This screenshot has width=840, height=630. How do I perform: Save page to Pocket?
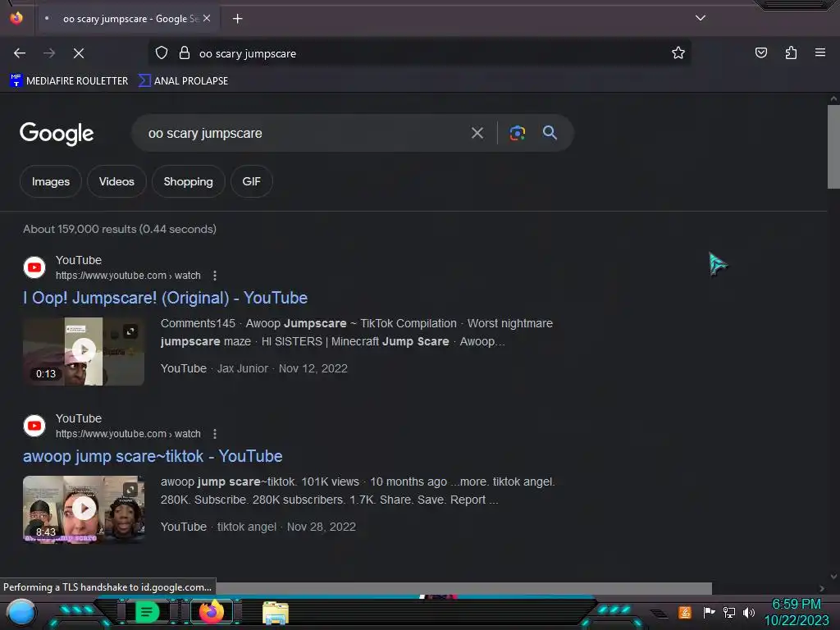click(760, 53)
